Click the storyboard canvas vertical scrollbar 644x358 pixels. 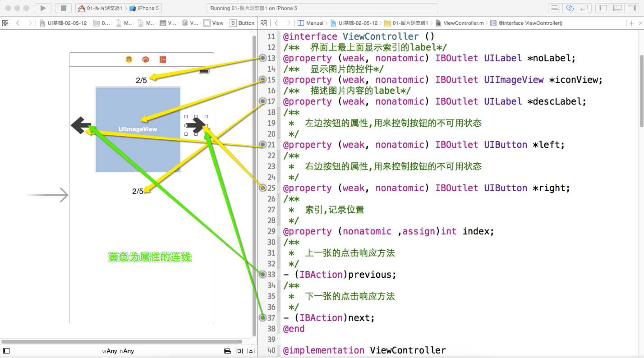coord(254,185)
